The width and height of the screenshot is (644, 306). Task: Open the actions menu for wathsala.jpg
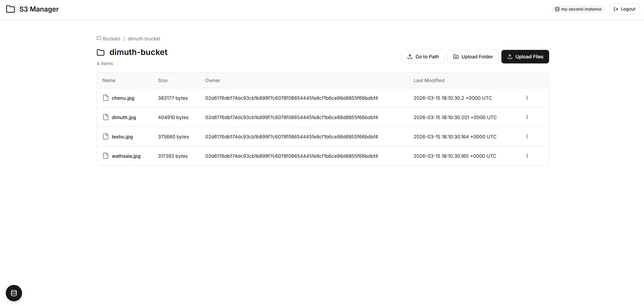(x=527, y=156)
